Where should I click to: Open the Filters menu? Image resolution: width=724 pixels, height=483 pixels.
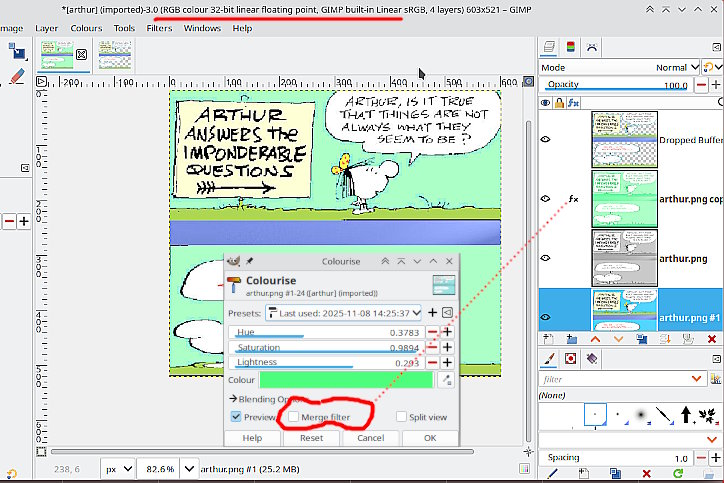coord(159,28)
